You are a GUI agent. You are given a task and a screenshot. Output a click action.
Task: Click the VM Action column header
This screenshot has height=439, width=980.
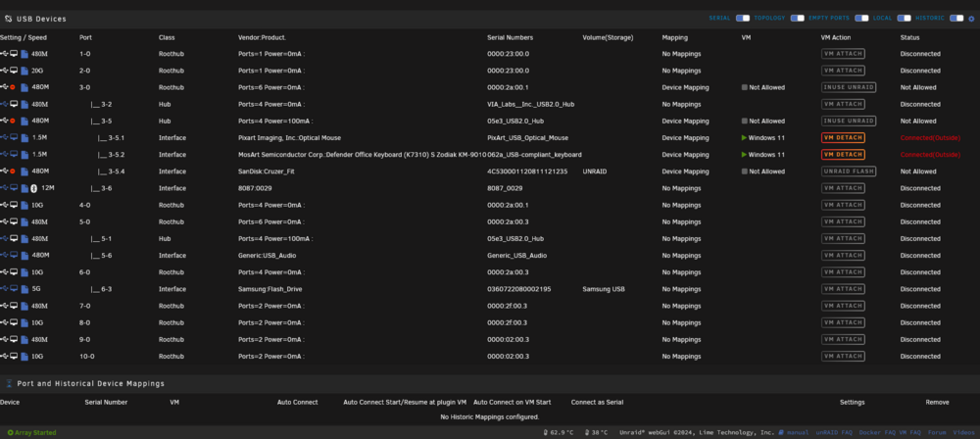pos(836,37)
